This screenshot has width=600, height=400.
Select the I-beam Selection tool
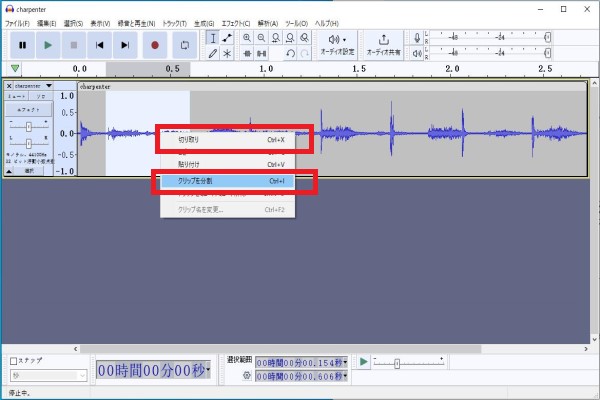click(213, 37)
